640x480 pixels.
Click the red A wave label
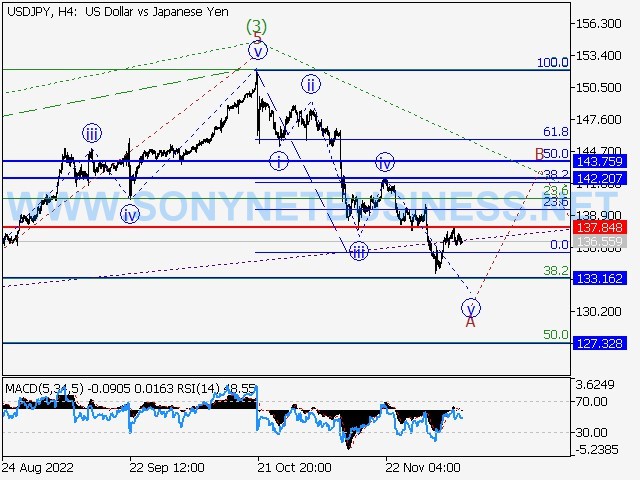[x=471, y=322]
